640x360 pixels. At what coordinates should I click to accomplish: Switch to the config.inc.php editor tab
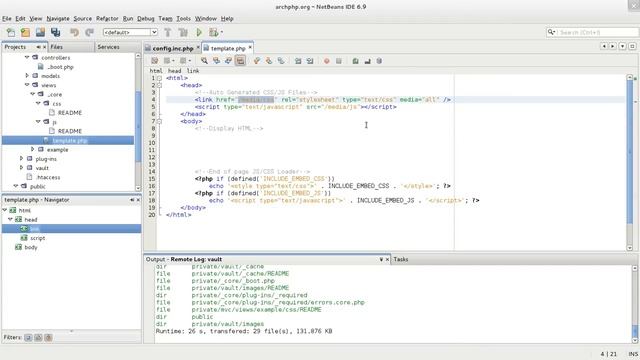pos(172,48)
